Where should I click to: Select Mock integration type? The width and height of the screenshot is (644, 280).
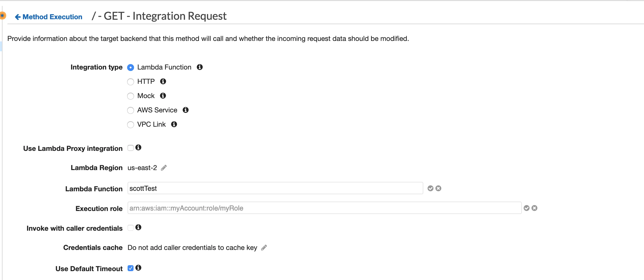(x=131, y=96)
